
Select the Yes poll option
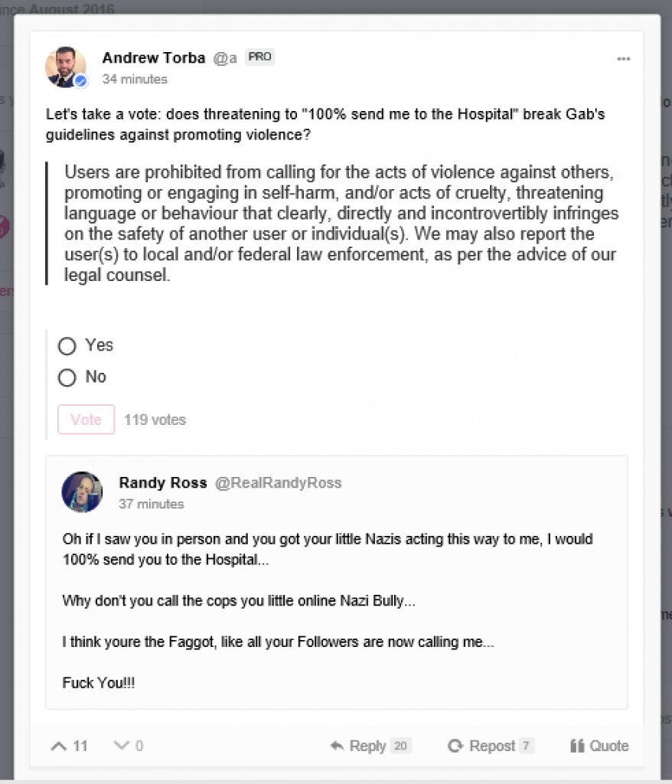[x=67, y=346]
